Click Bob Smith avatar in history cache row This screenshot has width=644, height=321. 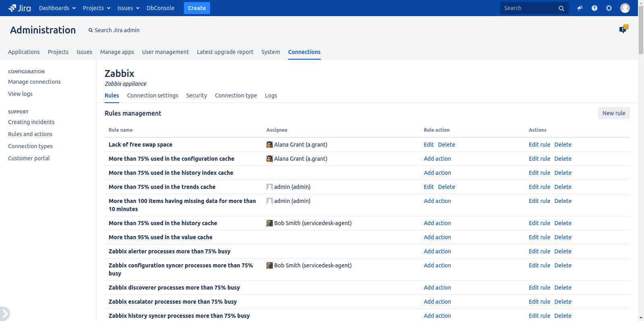click(270, 223)
